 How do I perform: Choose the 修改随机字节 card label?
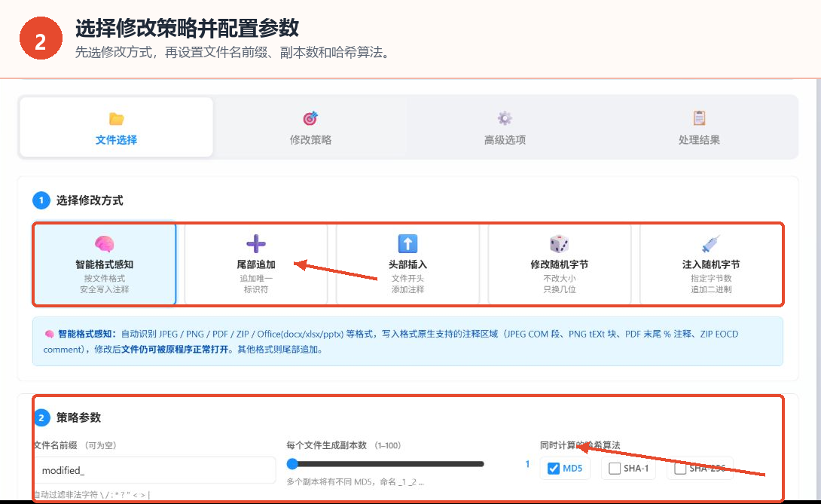click(559, 264)
